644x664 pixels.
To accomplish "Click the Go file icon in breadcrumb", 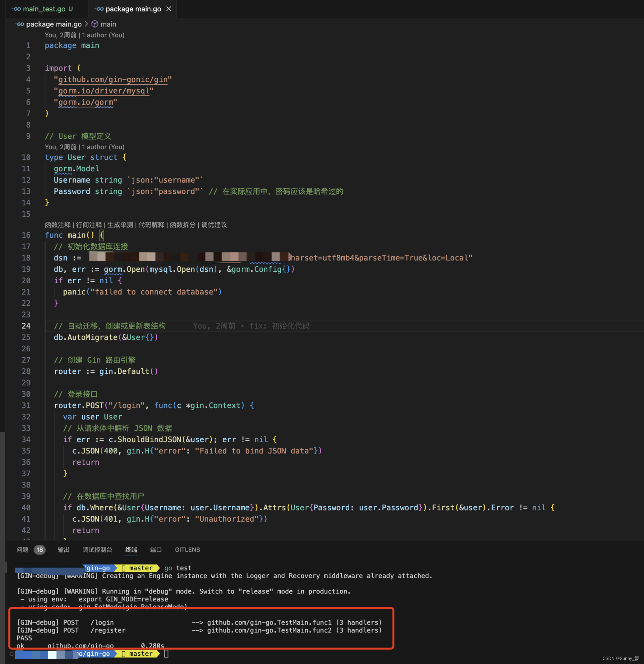I will (x=20, y=24).
